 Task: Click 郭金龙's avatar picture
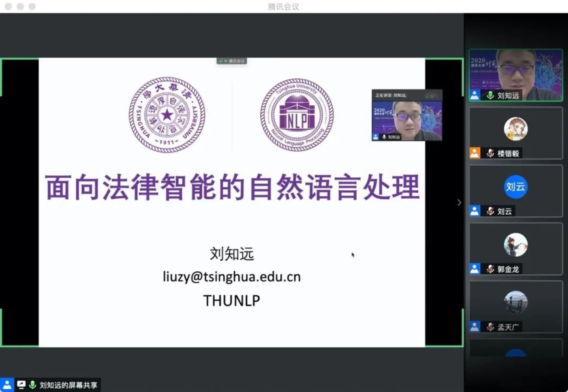pyautogui.click(x=515, y=245)
